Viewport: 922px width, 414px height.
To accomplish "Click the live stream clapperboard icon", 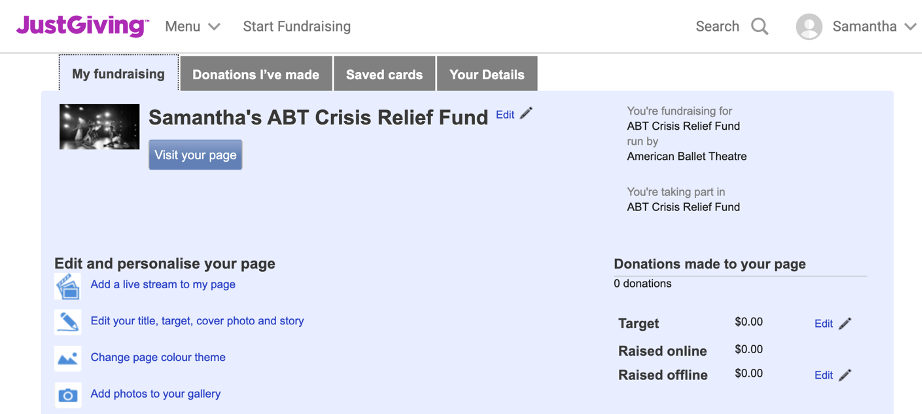I will [68, 286].
